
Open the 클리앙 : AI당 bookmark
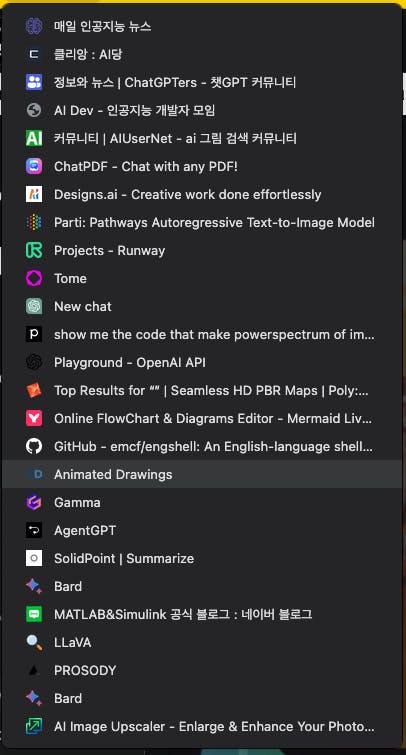[202, 54]
